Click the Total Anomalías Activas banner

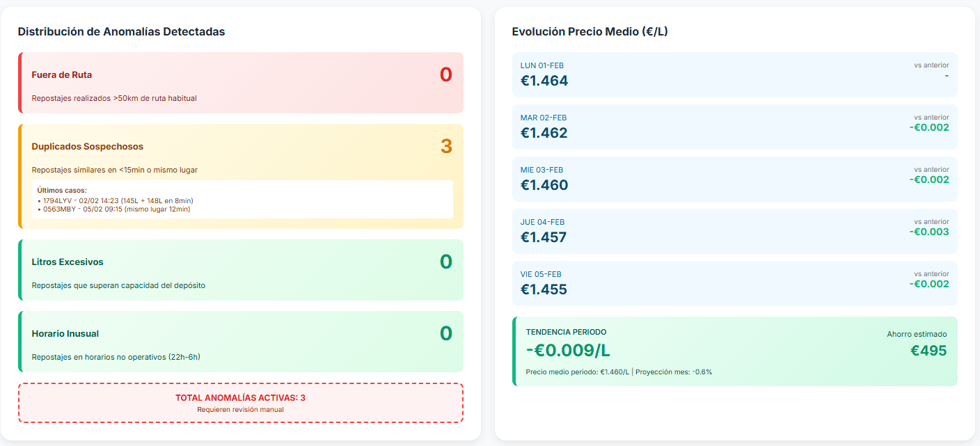coord(240,402)
